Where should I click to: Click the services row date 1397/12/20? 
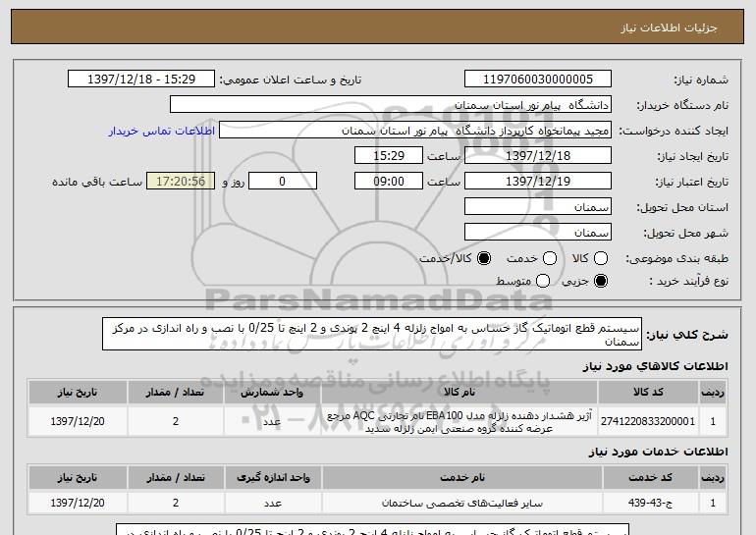pyautogui.click(x=78, y=503)
